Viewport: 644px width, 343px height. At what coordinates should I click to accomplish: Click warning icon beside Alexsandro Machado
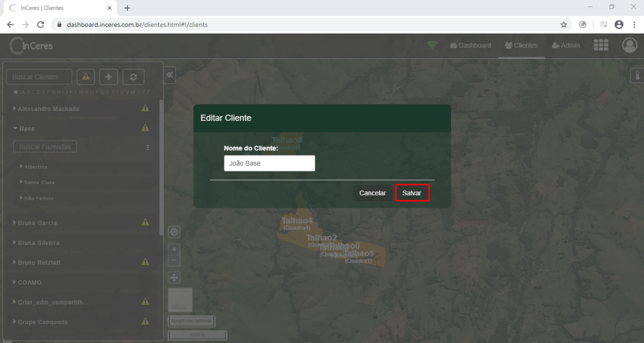[x=145, y=108]
